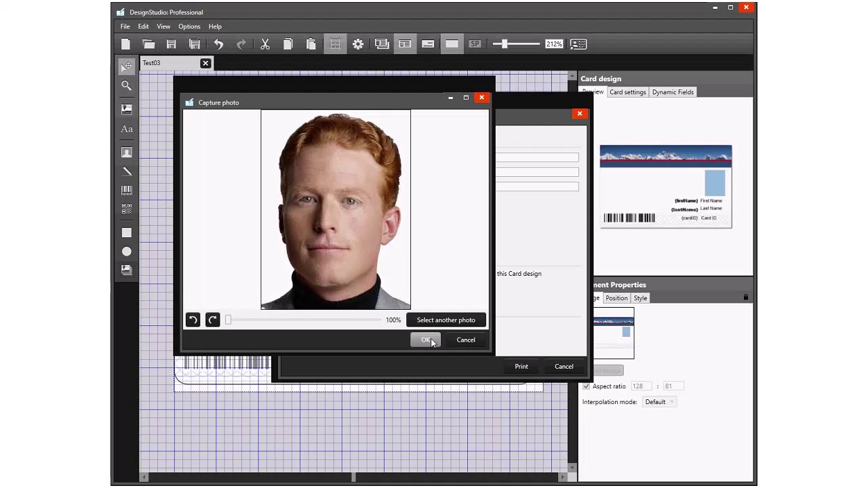
Task: Select the ellipse shape tool
Action: click(127, 251)
